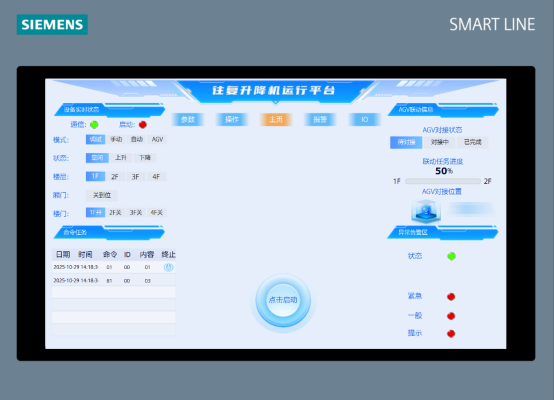
Task: Click the 异常告警区 panel header
Action: tap(443, 232)
